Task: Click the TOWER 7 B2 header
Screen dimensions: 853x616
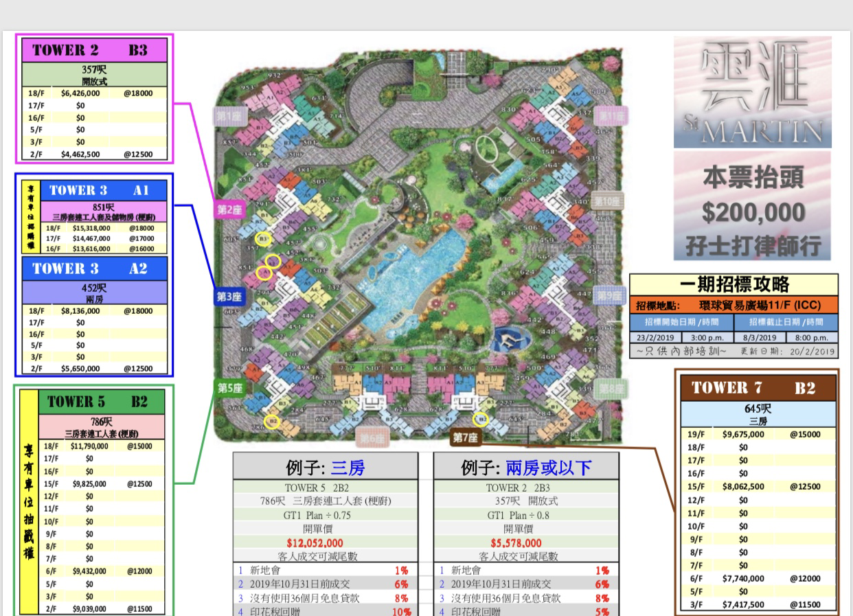Action: [759, 388]
